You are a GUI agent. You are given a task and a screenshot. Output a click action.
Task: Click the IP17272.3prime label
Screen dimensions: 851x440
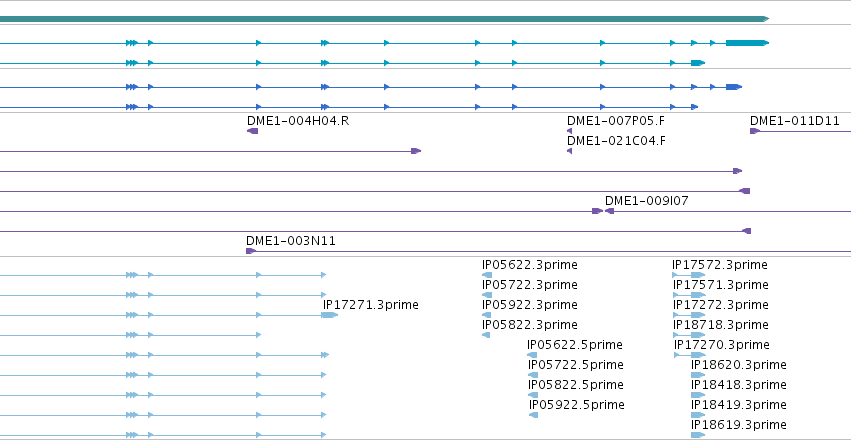point(721,305)
